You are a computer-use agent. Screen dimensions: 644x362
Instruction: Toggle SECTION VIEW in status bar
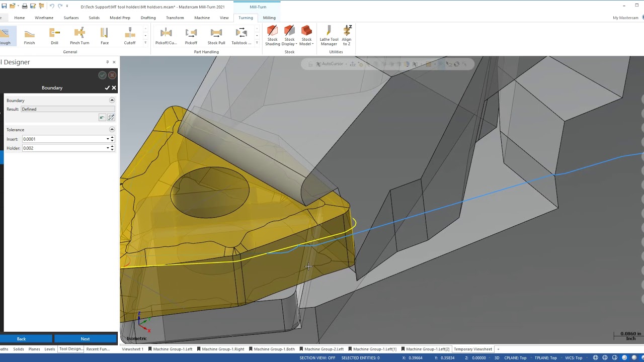coord(317,358)
